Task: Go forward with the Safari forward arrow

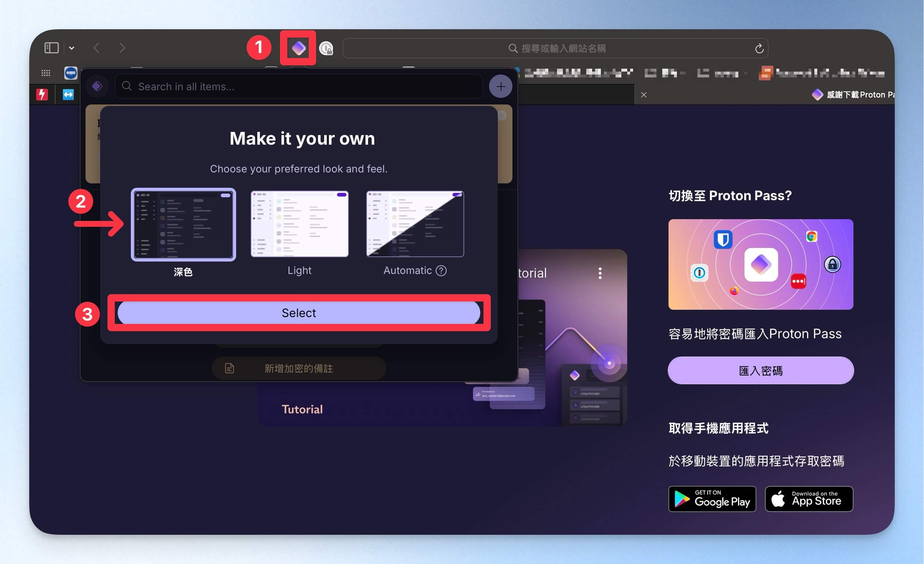Action: 122,48
